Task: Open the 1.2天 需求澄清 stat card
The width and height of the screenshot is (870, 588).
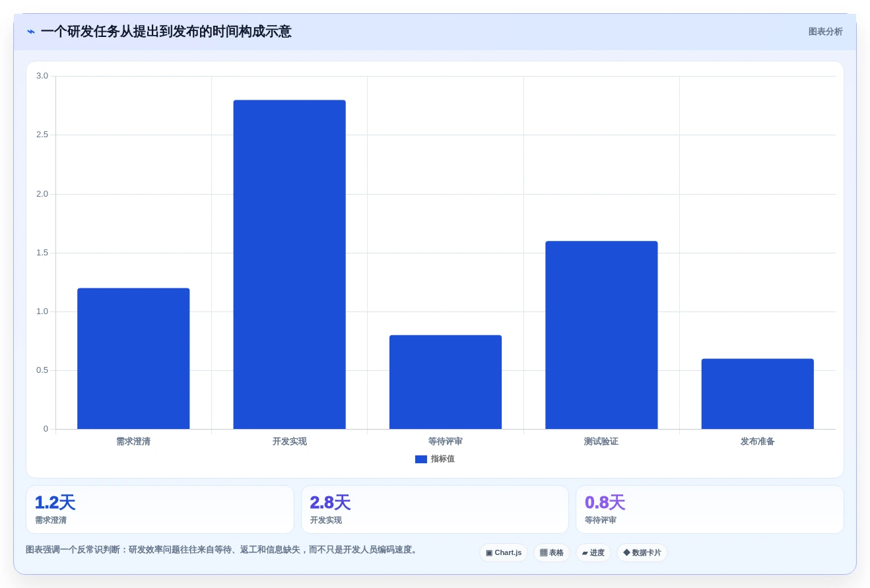Action: coord(160,509)
